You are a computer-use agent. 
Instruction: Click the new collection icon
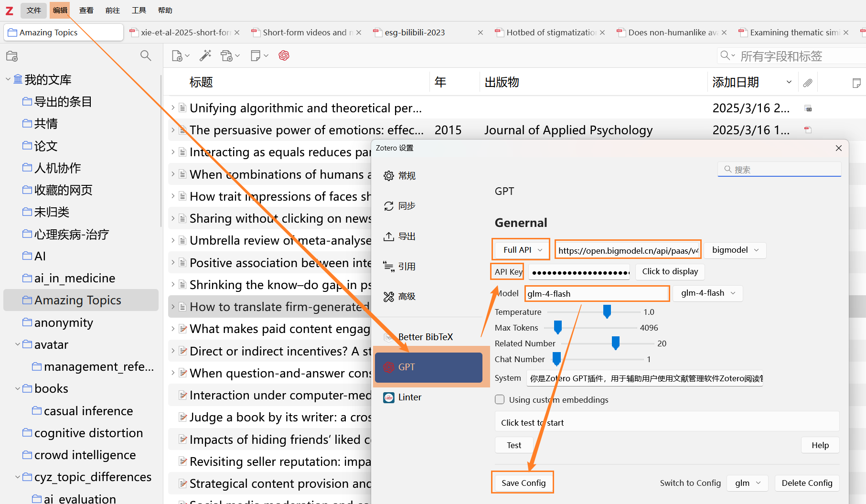pos(12,56)
